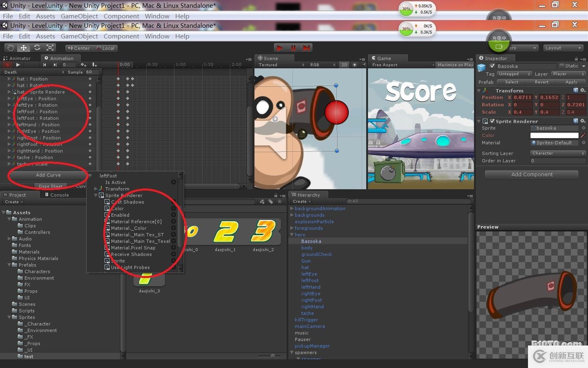Image resolution: width=588 pixels, height=368 pixels.
Task: Add Enabled curve with plus icon
Action: (x=174, y=215)
